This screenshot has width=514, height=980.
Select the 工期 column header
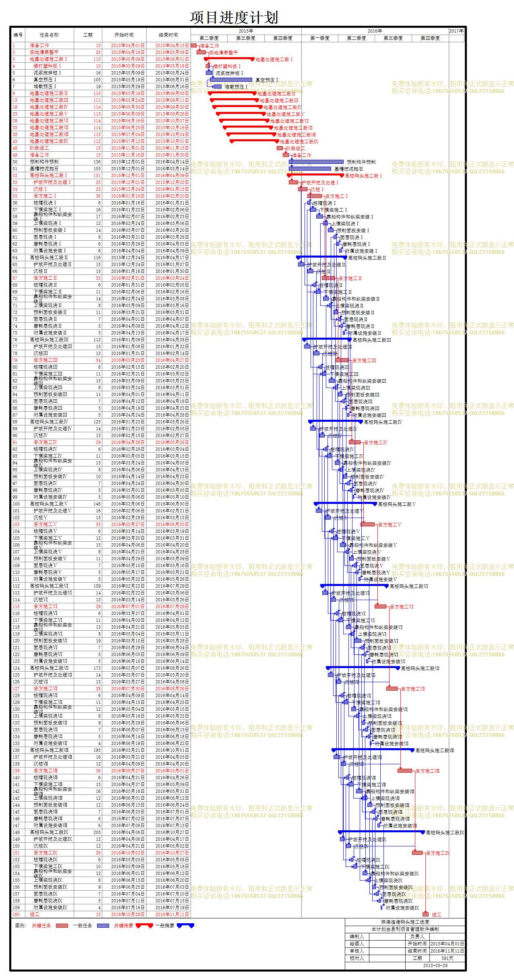tap(88, 35)
